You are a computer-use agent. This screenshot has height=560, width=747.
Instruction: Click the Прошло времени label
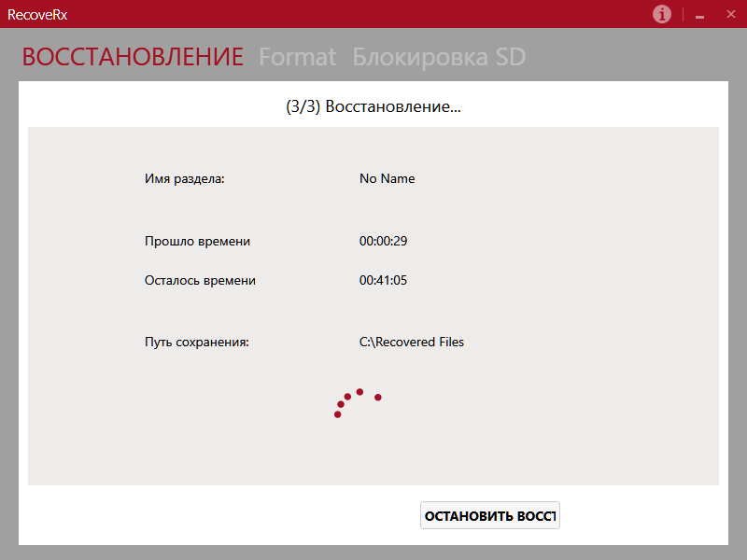click(197, 242)
